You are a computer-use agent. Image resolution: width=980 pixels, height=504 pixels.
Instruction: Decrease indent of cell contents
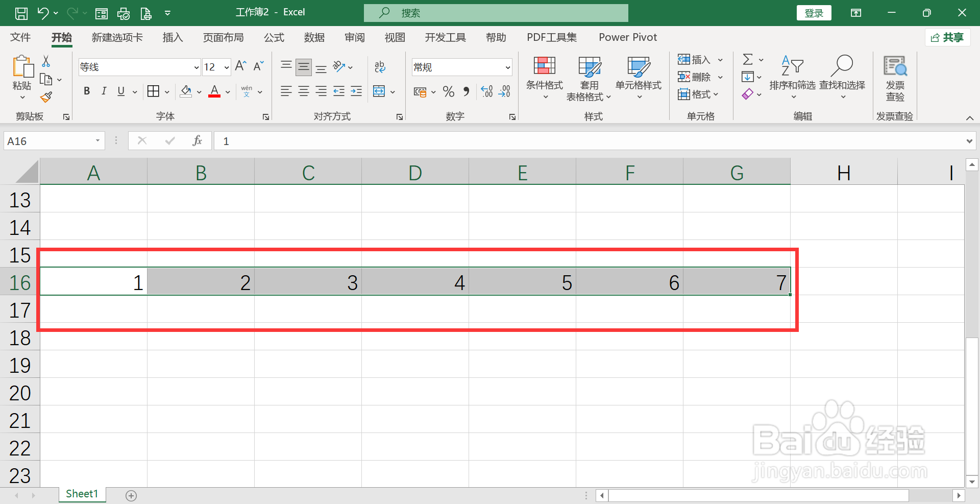pos(339,91)
